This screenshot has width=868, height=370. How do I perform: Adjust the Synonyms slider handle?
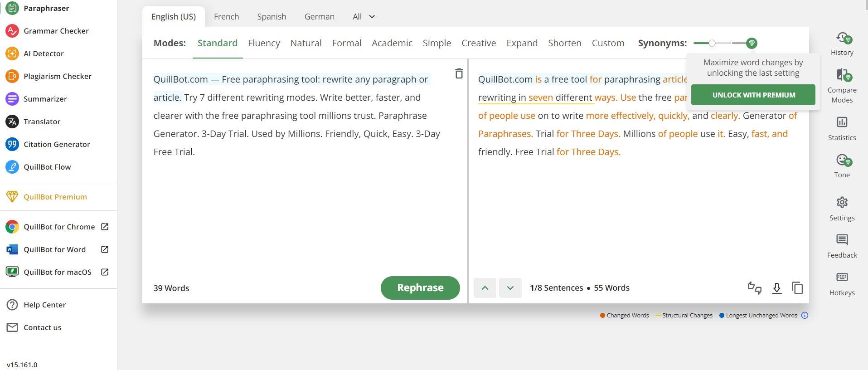click(712, 43)
